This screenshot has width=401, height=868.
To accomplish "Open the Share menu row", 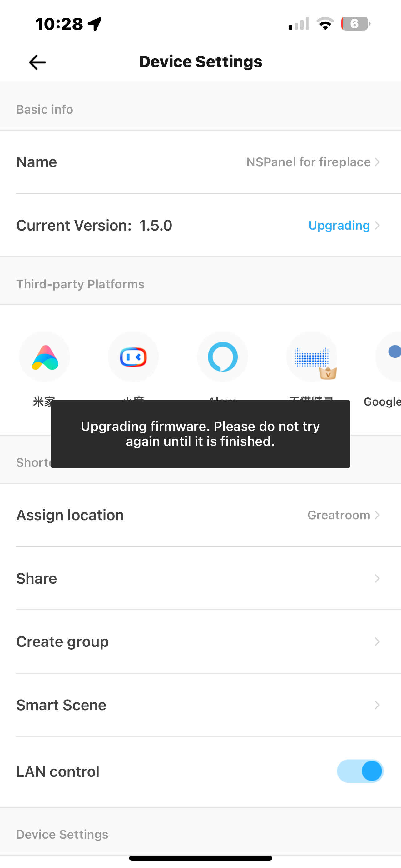I will (200, 579).
